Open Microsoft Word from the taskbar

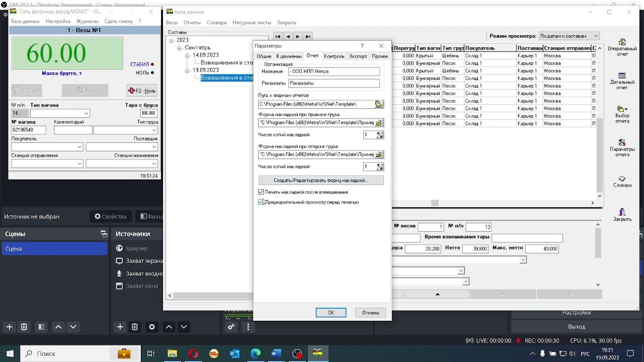pos(276,353)
